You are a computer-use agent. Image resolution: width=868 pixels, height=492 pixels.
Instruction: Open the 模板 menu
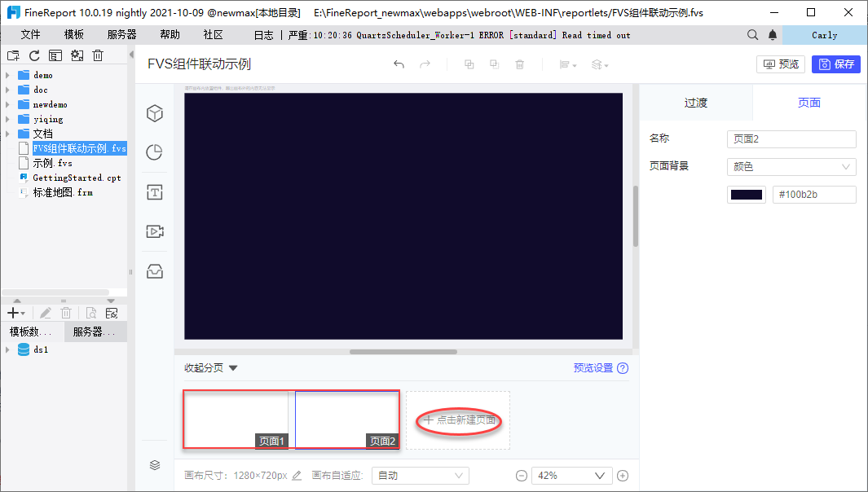click(73, 35)
